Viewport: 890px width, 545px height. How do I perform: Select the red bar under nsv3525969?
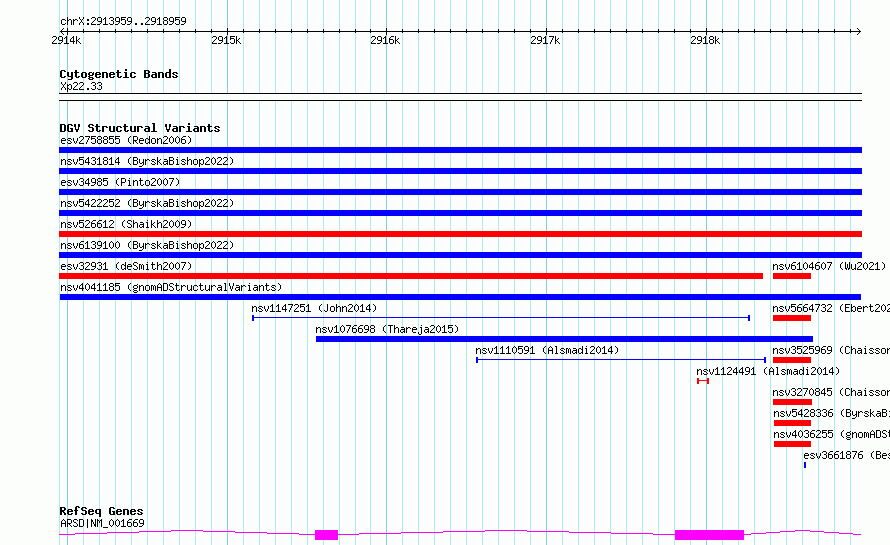pyautogui.click(x=792, y=360)
